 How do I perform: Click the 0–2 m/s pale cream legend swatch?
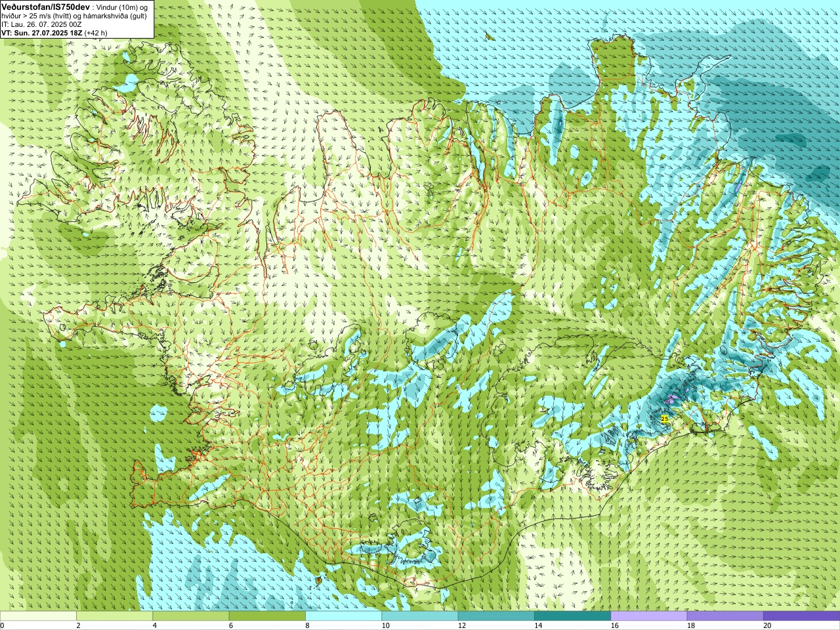tap(38, 616)
